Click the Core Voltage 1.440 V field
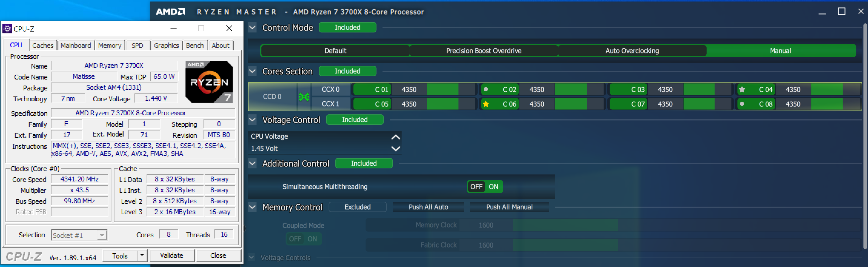The height and width of the screenshot is (267, 868). (156, 98)
